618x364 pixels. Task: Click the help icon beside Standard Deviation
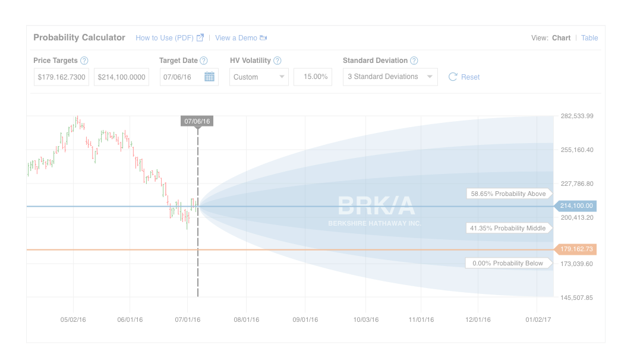[x=414, y=61]
